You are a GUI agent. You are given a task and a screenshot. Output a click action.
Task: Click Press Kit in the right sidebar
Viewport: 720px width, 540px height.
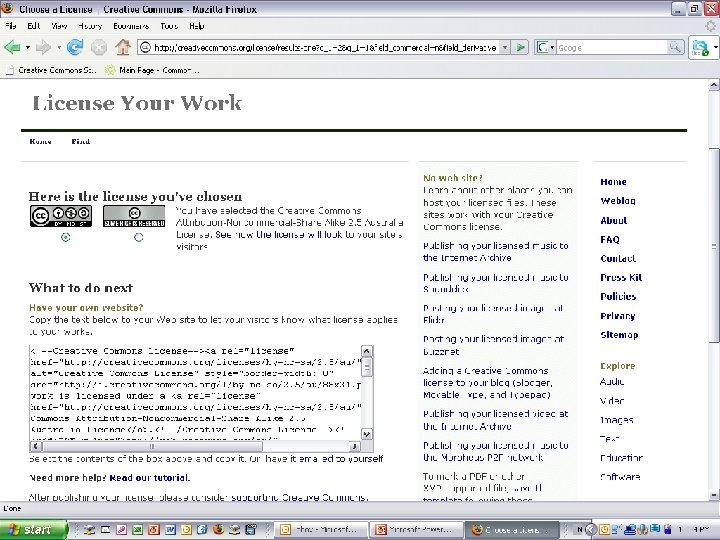(x=621, y=277)
